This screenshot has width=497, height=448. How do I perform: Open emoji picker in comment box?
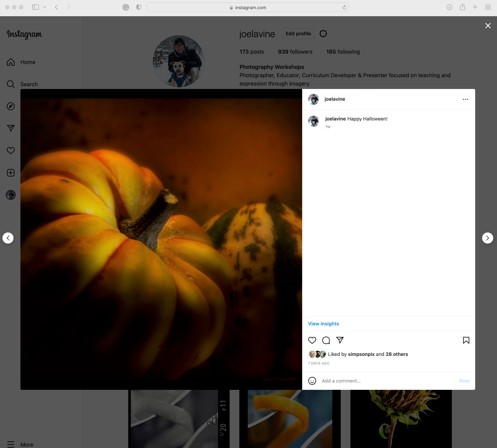tap(312, 381)
